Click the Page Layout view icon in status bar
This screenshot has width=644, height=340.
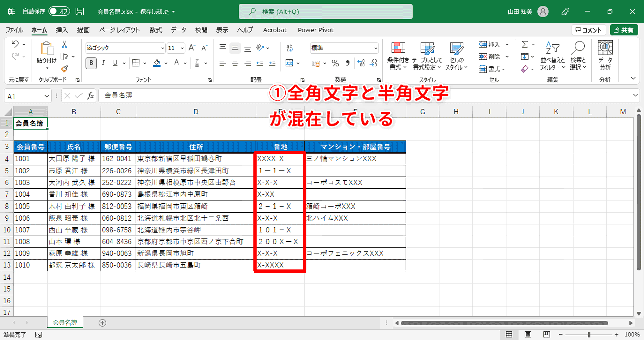coord(527,334)
